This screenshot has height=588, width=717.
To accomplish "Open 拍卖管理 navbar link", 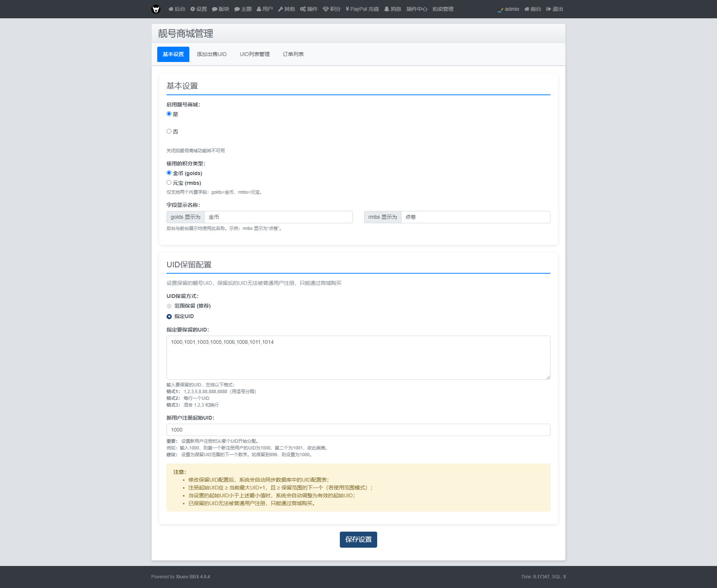I will pyautogui.click(x=443, y=9).
